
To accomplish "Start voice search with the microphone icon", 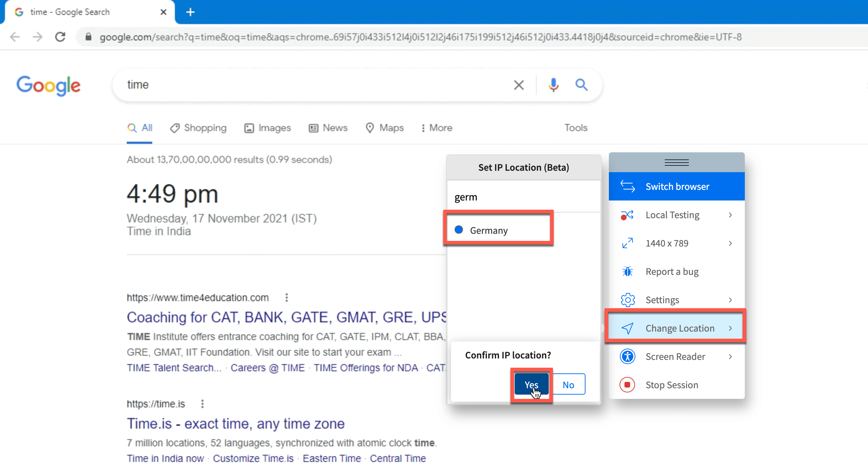I will click(553, 85).
